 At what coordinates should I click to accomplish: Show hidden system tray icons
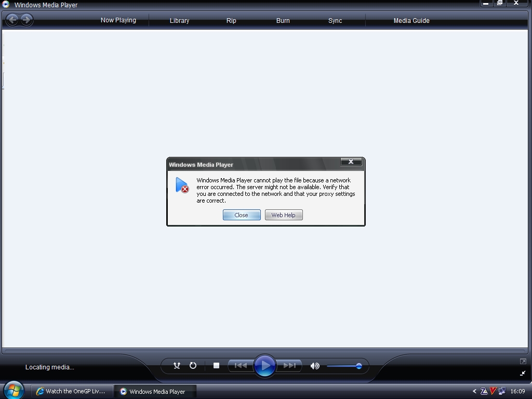point(475,391)
